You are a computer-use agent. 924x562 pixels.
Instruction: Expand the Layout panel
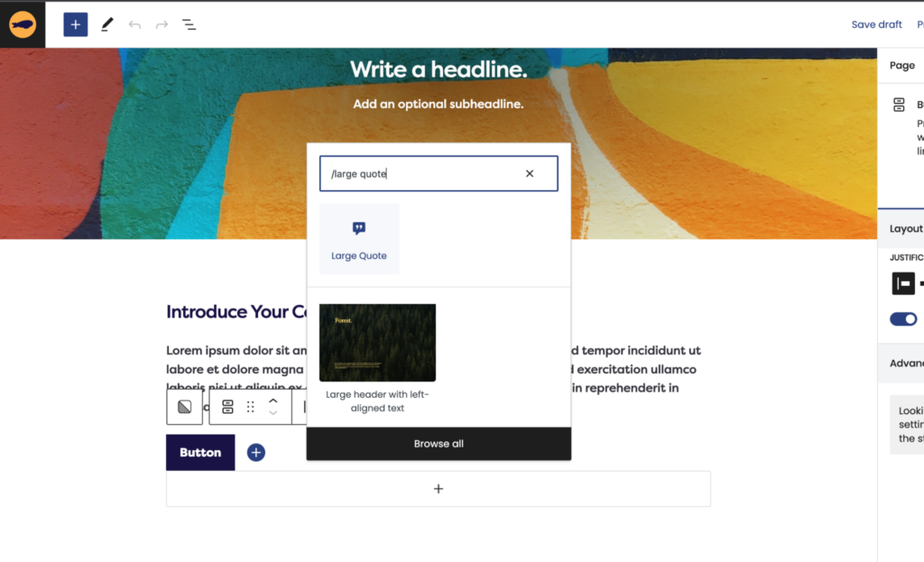(905, 228)
